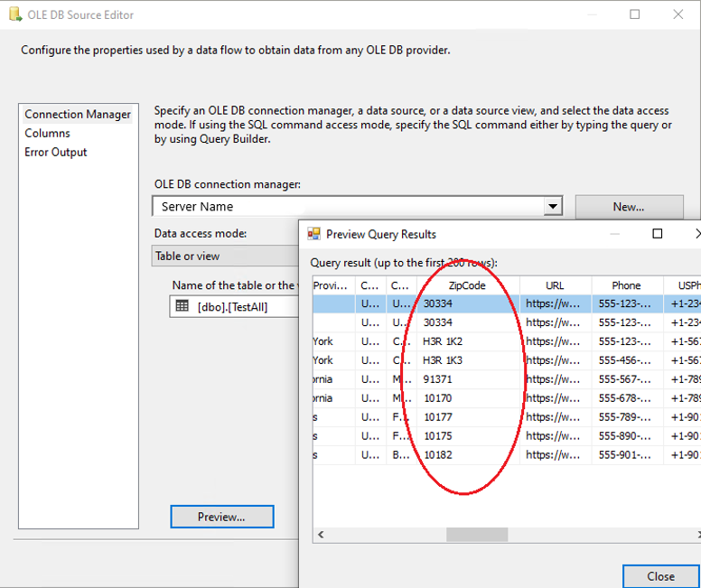Close the OLE DB Source Editor window
The height and width of the screenshot is (588, 701).
[678, 14]
